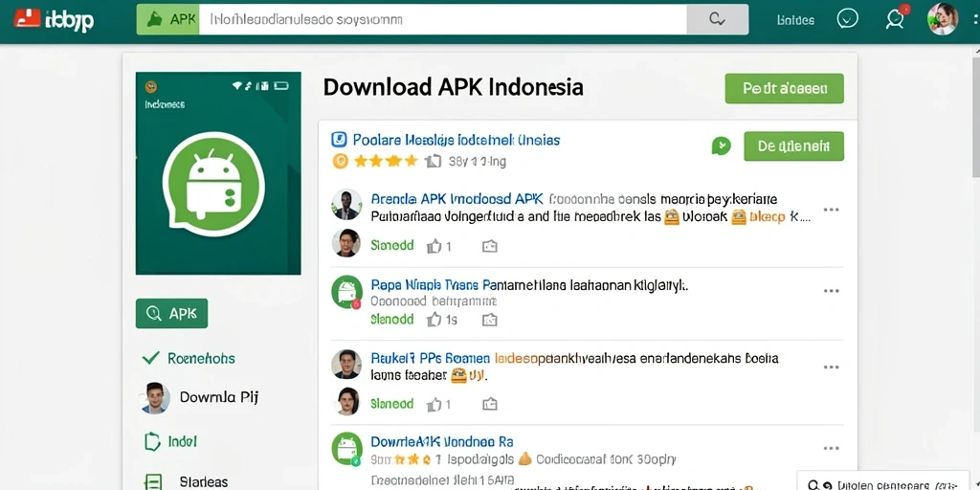Open the blue app icon before 'Poolare'

coord(338,140)
